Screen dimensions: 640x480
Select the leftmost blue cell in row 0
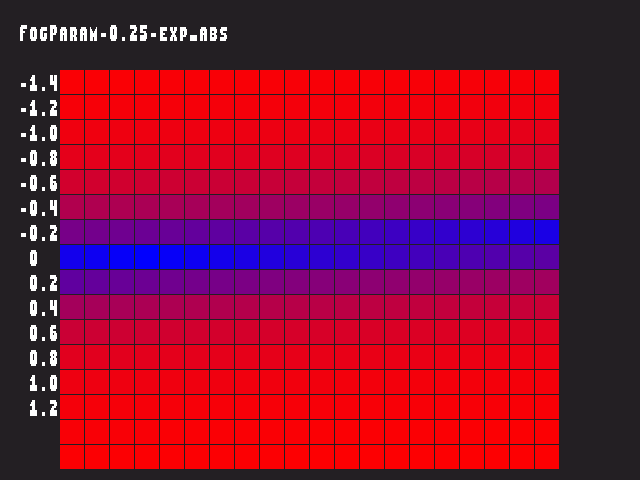(x=72, y=257)
